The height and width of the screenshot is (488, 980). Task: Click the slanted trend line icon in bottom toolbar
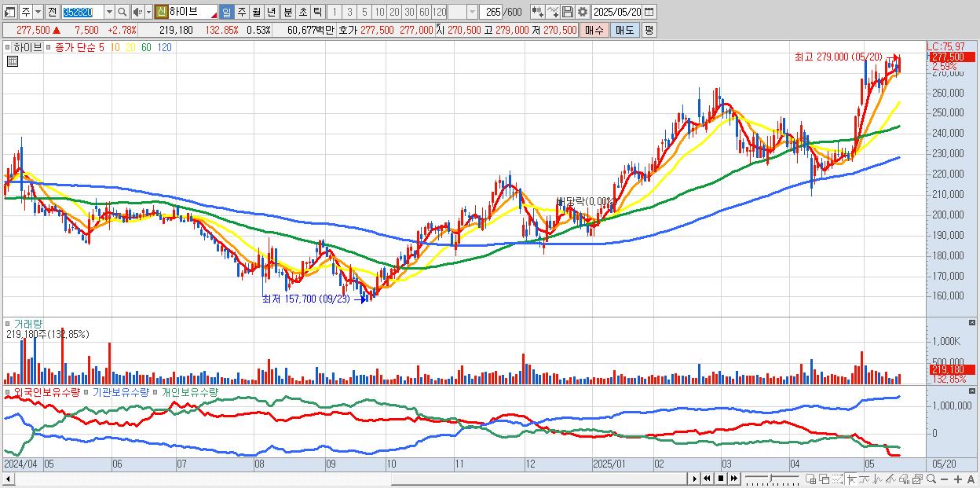[x=891, y=479]
